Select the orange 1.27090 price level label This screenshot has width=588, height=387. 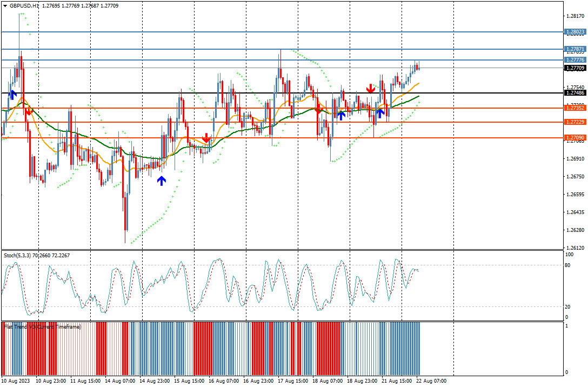[x=575, y=138]
